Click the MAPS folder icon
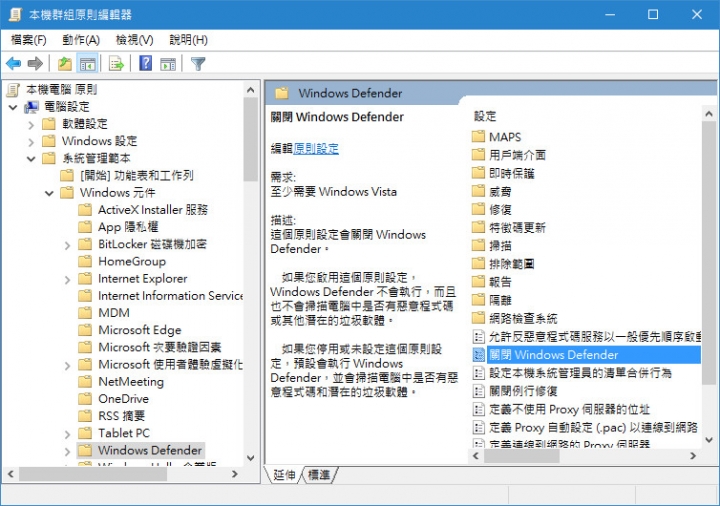Viewport: 720px width, 506px height. click(x=478, y=136)
